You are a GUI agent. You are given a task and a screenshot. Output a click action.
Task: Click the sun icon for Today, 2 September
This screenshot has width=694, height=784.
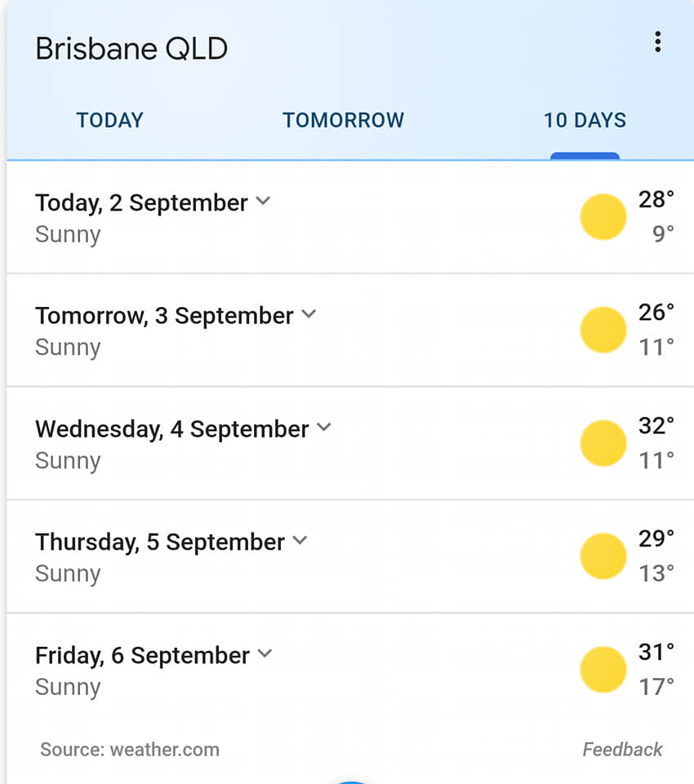pyautogui.click(x=603, y=217)
